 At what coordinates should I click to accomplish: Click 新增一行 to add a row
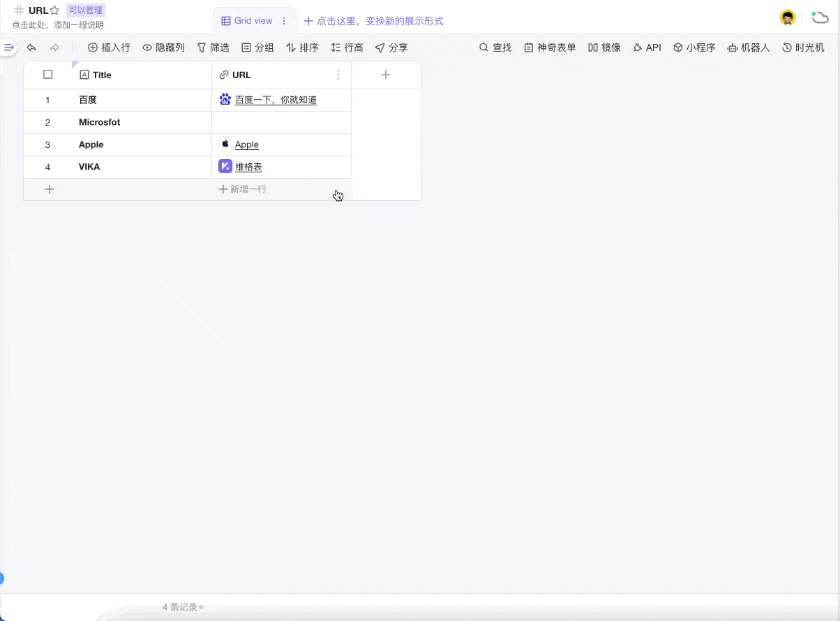(x=243, y=189)
